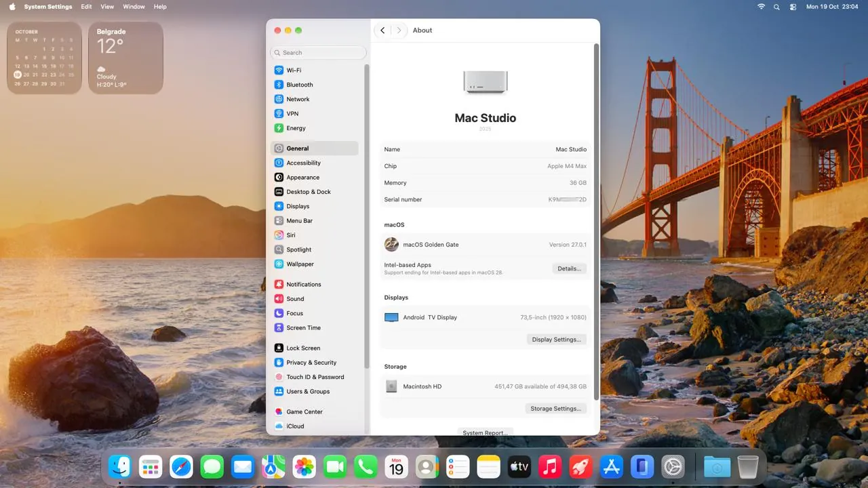Open the Apple menu
868x488 pixels.
(x=12, y=7)
